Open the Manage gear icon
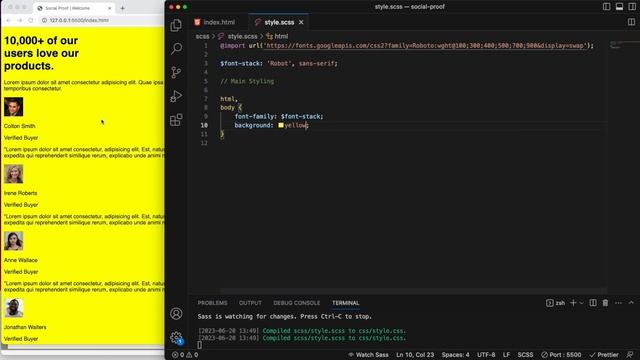 click(176, 337)
